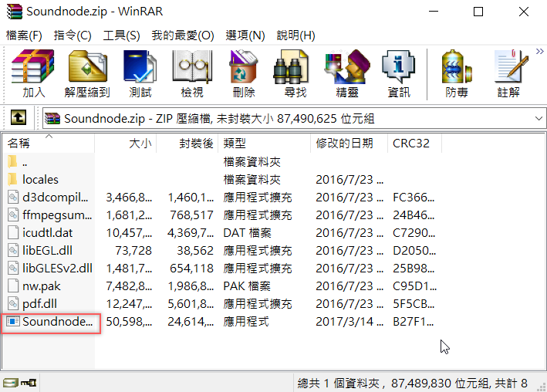Open the 指令(C) menu

(x=73, y=35)
